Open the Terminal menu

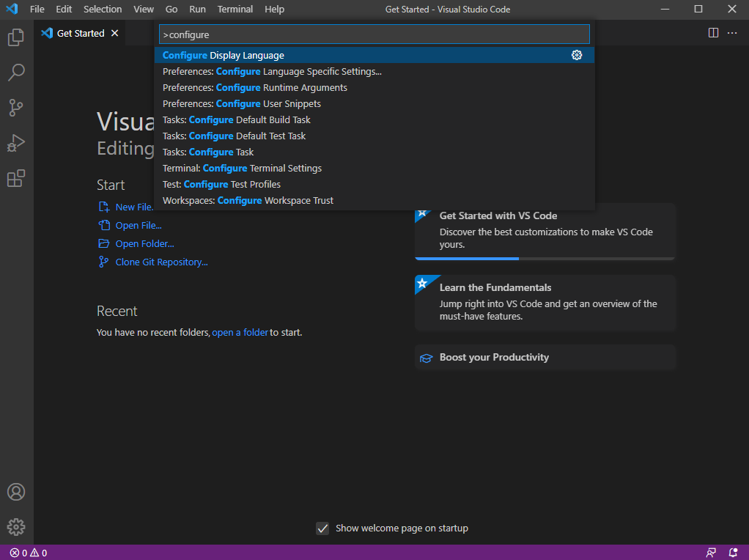pyautogui.click(x=235, y=9)
